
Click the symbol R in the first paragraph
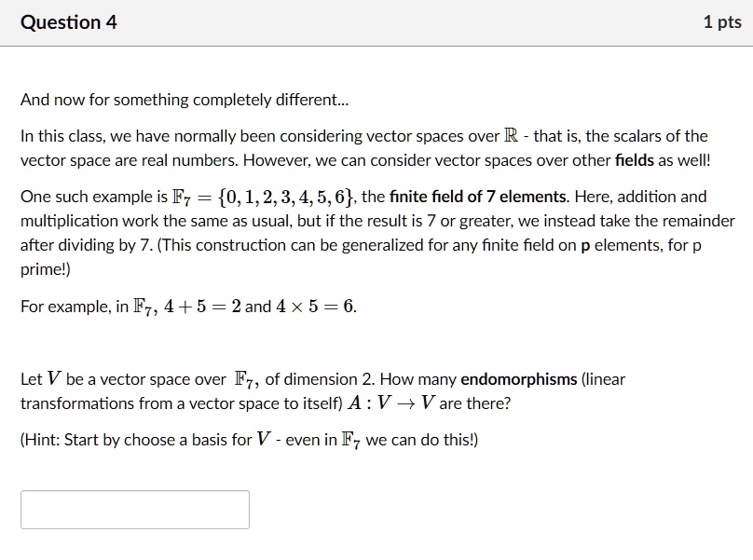click(511, 134)
